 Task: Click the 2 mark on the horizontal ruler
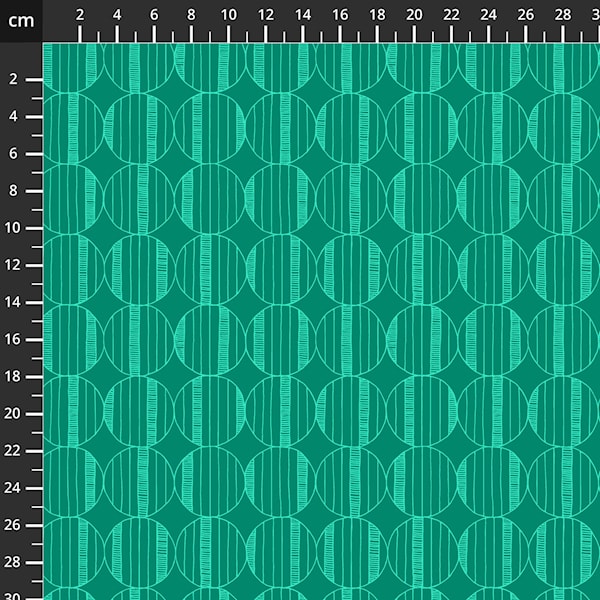click(80, 15)
